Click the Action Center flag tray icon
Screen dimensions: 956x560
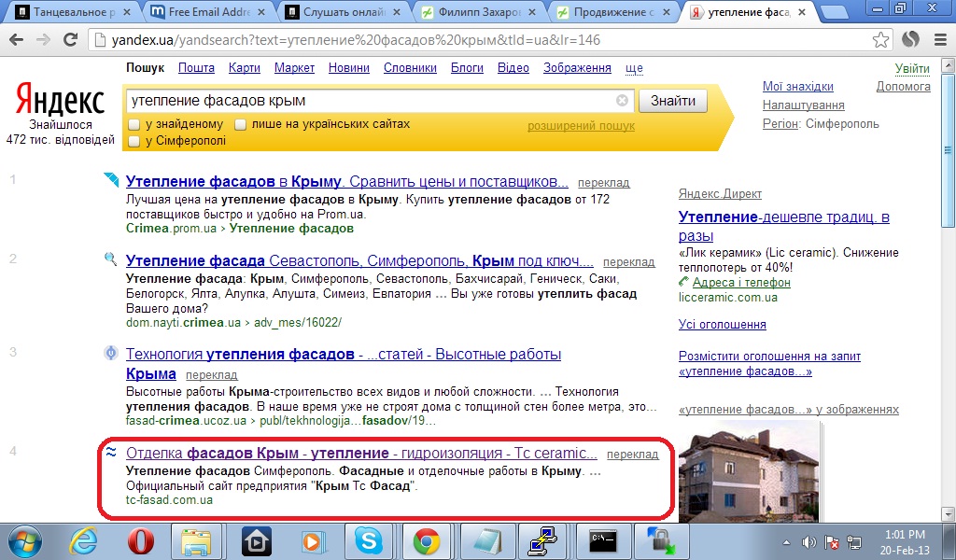(x=832, y=542)
